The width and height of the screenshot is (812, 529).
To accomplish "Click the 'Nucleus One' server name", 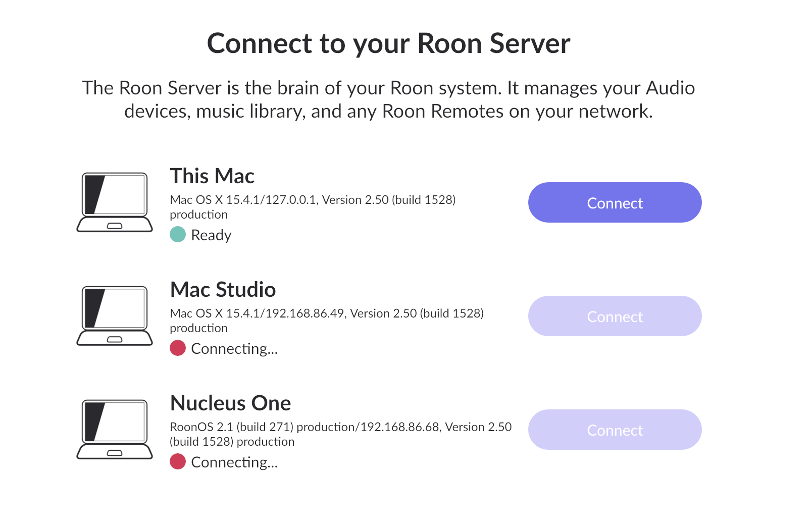I will [231, 403].
